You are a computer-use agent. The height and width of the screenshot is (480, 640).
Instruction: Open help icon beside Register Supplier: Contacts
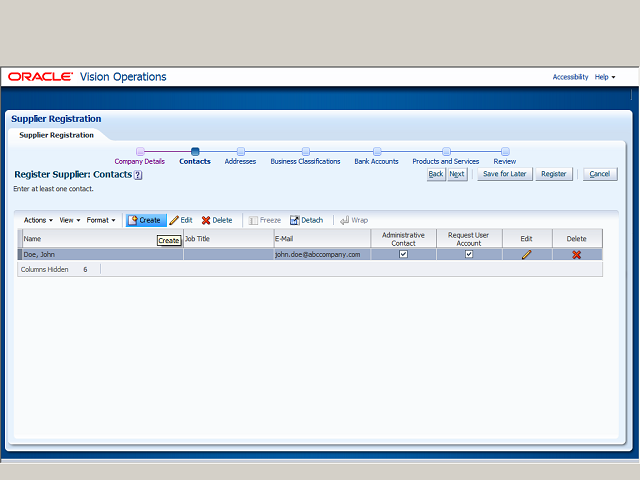point(138,175)
